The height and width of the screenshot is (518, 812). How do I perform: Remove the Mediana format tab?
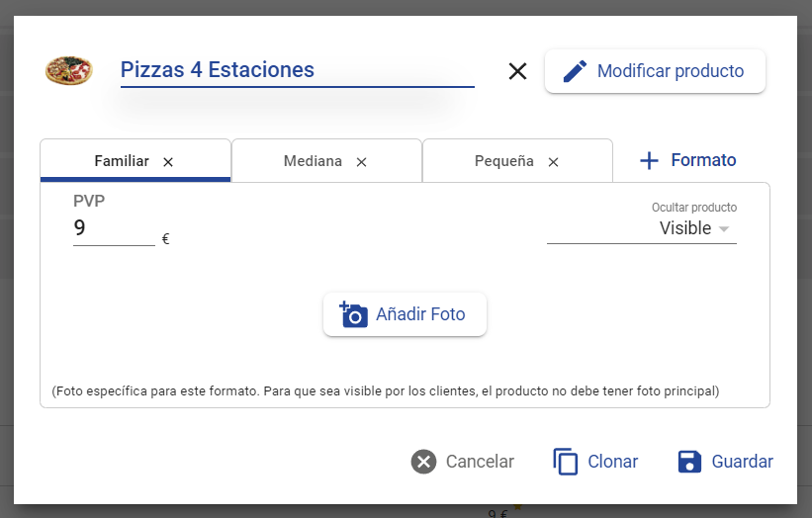pyautogui.click(x=361, y=162)
